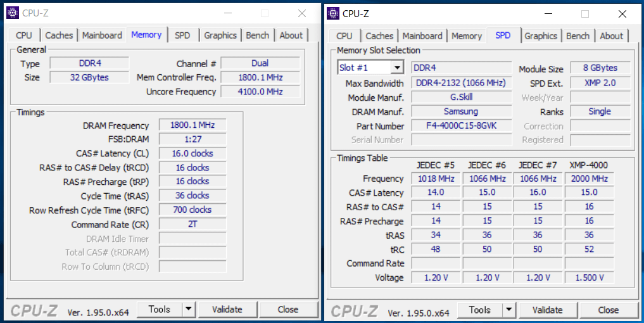Screen dimensions: 644x323
Task: Click the Module Size 8 GBytes value
Action: pos(600,68)
